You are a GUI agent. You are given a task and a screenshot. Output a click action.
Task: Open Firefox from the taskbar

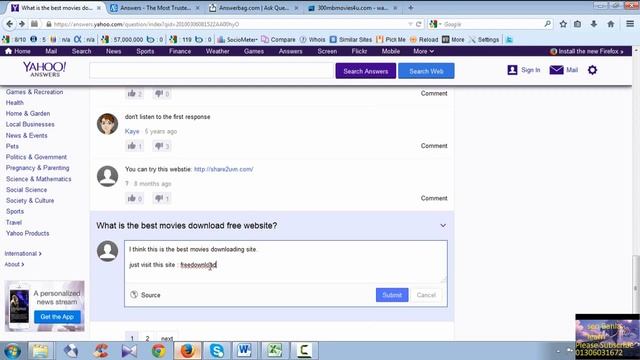(187, 351)
